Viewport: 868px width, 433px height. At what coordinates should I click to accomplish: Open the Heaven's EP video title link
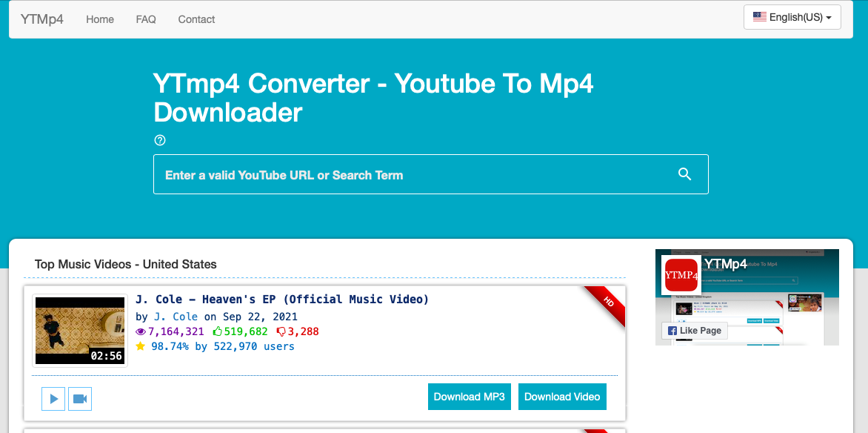(x=282, y=300)
